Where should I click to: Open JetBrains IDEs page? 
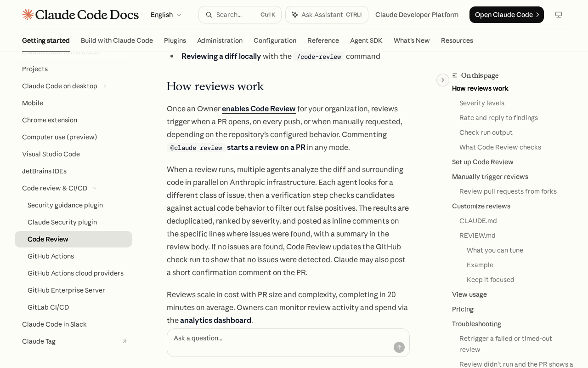(73, 171)
